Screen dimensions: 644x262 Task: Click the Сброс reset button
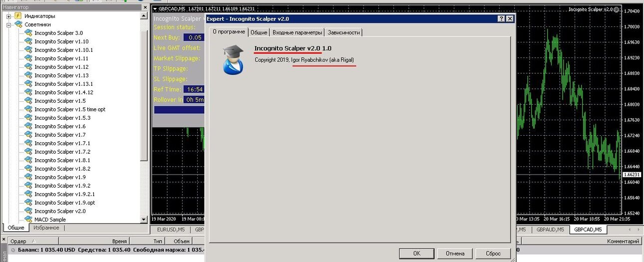493,254
